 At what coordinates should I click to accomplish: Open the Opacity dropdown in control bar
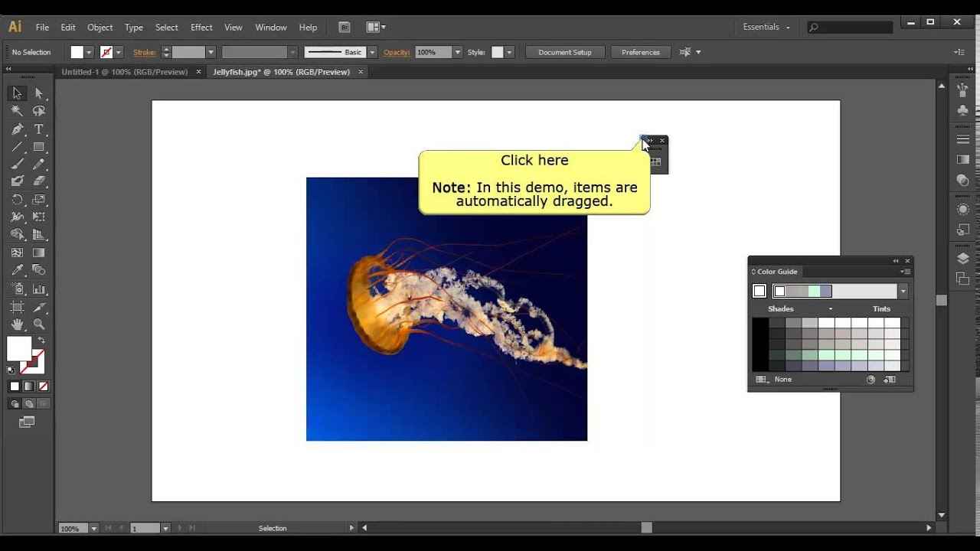coord(457,52)
